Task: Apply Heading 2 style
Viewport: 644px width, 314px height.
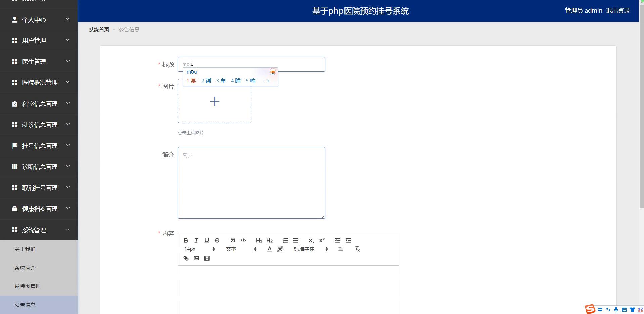Action: click(269, 240)
